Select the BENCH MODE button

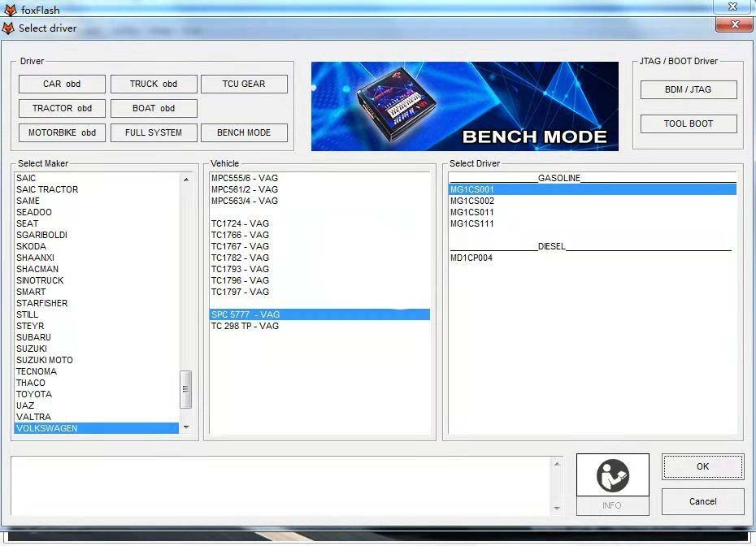pyautogui.click(x=244, y=132)
